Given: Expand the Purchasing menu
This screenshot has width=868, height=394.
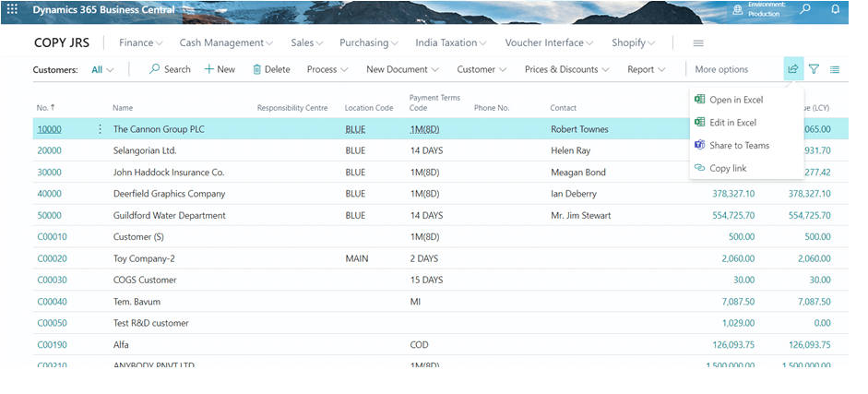Looking at the screenshot, I should click(369, 42).
